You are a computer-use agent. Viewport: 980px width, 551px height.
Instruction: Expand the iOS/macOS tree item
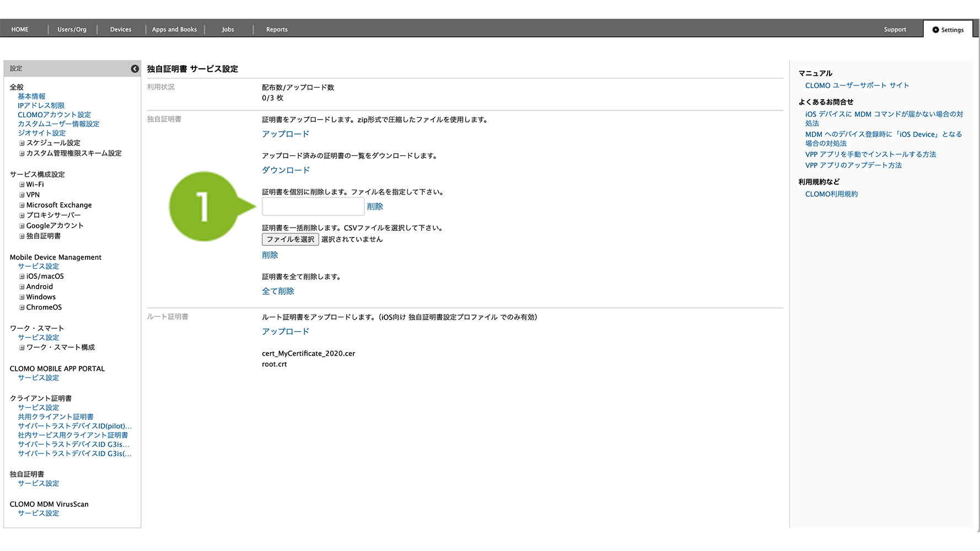coord(22,277)
